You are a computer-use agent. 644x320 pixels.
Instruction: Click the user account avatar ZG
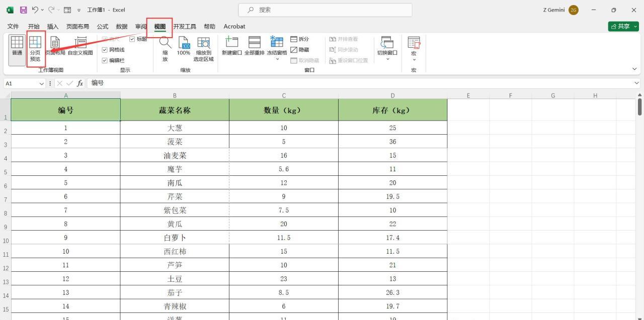point(574,10)
